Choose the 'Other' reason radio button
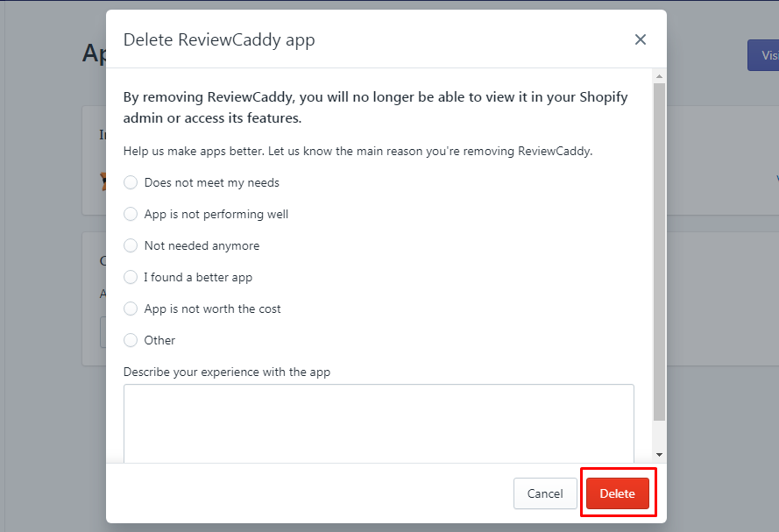Image resolution: width=779 pixels, height=532 pixels. click(131, 340)
